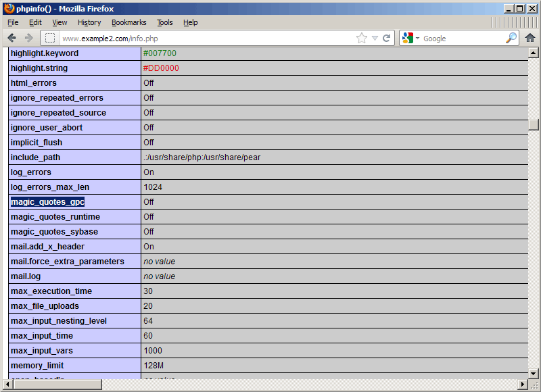Open the File menu
The image size is (541, 392).
(13, 22)
